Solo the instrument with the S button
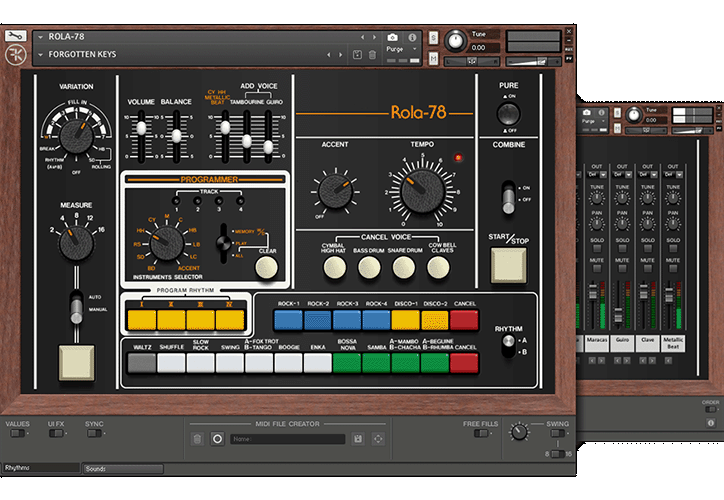This screenshot has height=500, width=724. point(433,37)
